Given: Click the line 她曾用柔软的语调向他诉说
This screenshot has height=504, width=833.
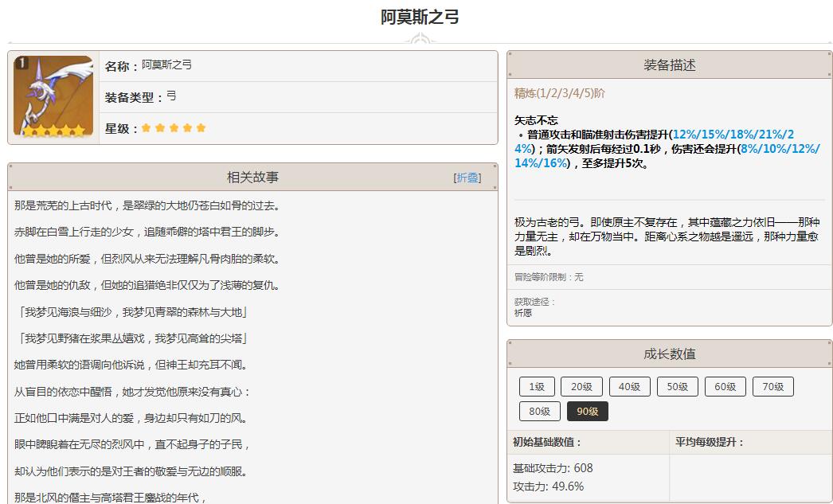Looking at the screenshot, I should click(131, 365).
